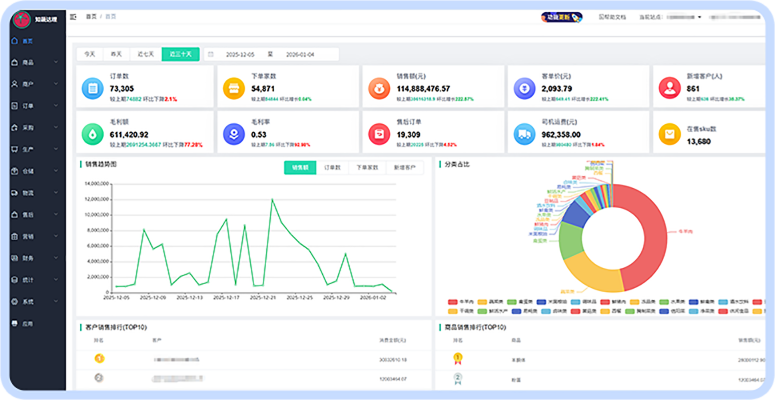This screenshot has width=775, height=400.
Task: Select the 昨天 date range option
Action: [x=117, y=54]
